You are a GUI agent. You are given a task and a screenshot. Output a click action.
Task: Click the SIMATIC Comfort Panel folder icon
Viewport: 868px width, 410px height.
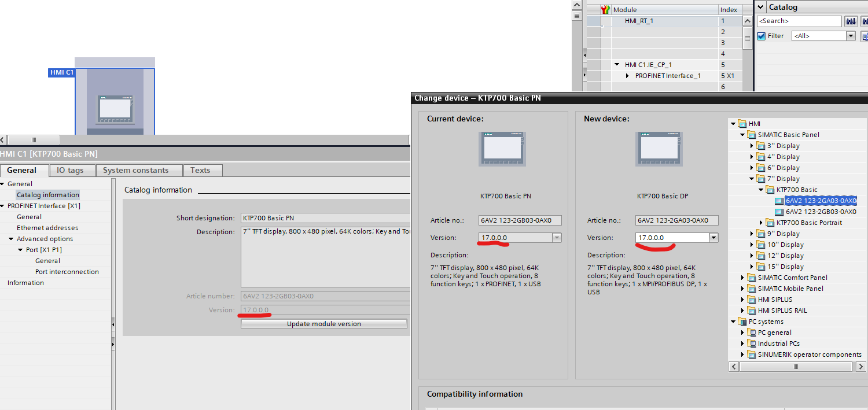point(751,278)
